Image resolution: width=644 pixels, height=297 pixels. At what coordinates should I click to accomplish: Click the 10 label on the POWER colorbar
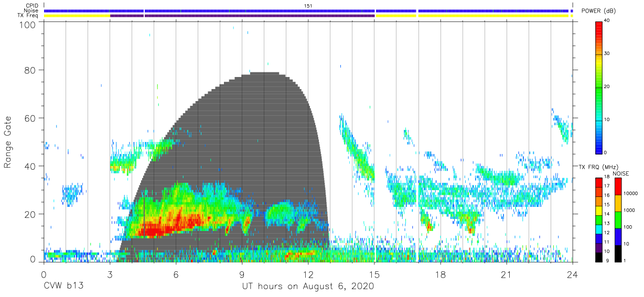click(607, 120)
